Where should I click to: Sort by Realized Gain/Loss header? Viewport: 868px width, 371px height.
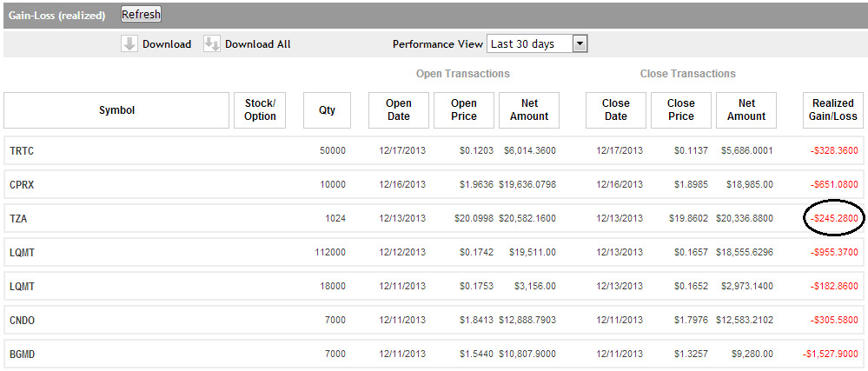(833, 110)
